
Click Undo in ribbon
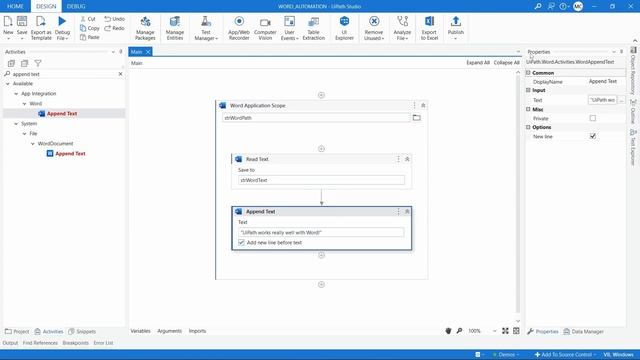pyautogui.click(x=114, y=19)
